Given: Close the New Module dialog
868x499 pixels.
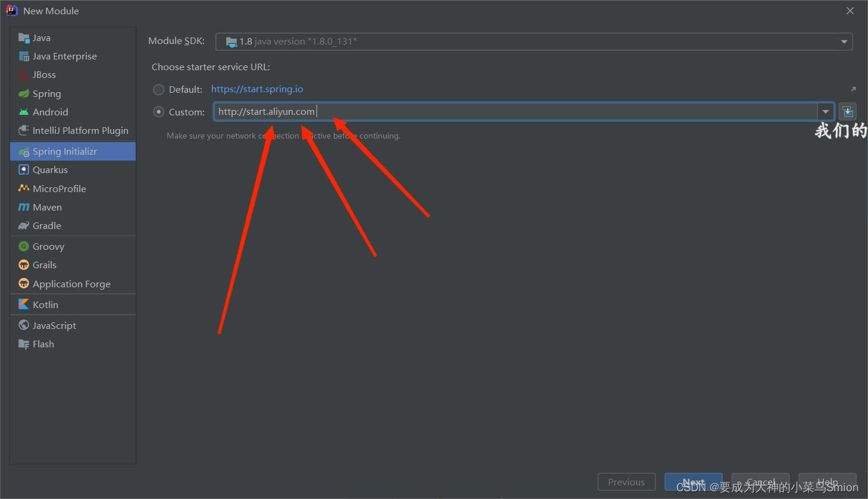Looking at the screenshot, I should tap(850, 11).
